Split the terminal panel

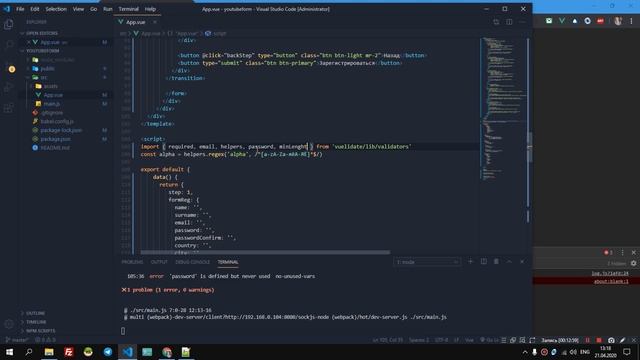coord(483,262)
